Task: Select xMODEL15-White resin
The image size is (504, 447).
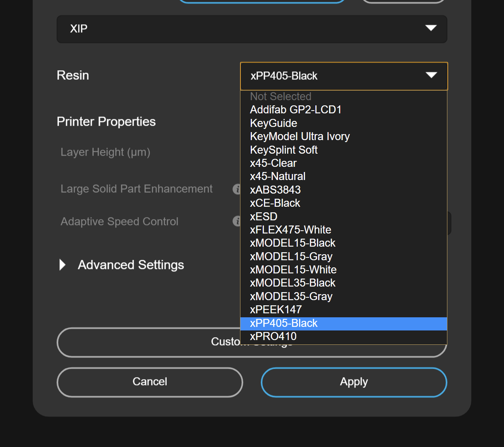Action: (344, 270)
